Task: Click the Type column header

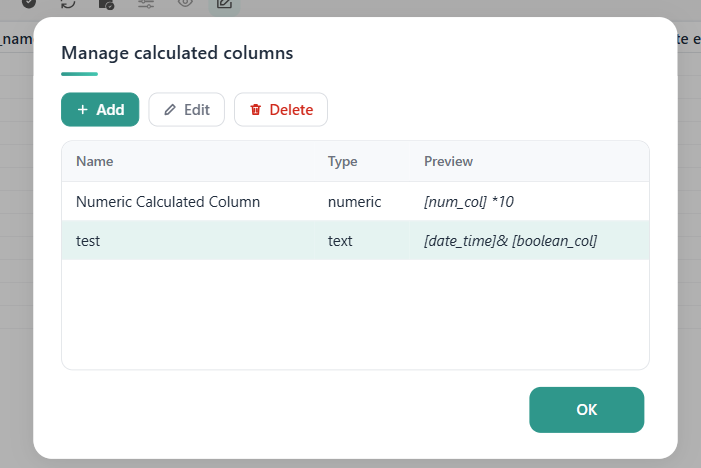Action: (342, 161)
